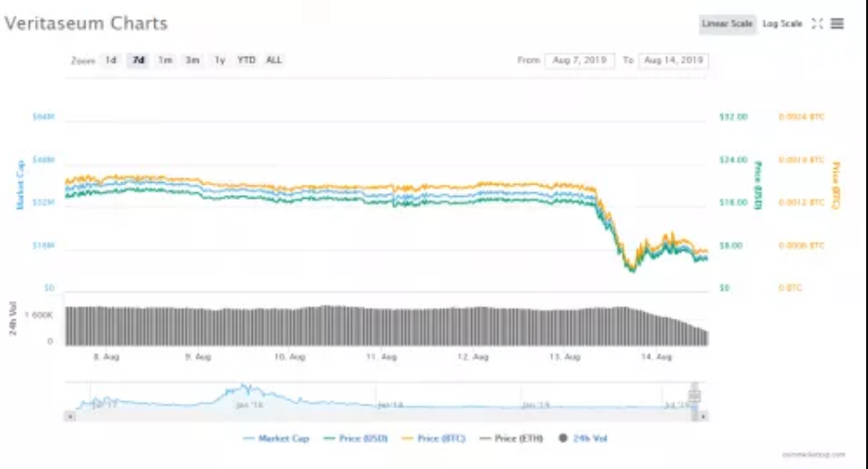
Task: Click the 12. Aug date label
Action: coord(473,357)
